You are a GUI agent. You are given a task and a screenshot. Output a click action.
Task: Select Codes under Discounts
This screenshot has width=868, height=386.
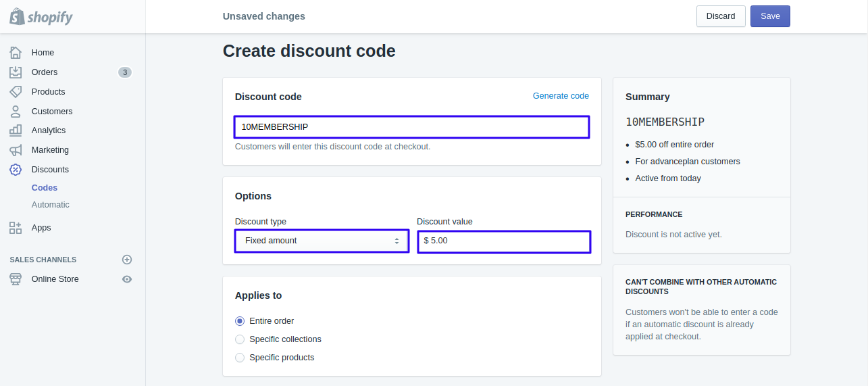point(45,188)
